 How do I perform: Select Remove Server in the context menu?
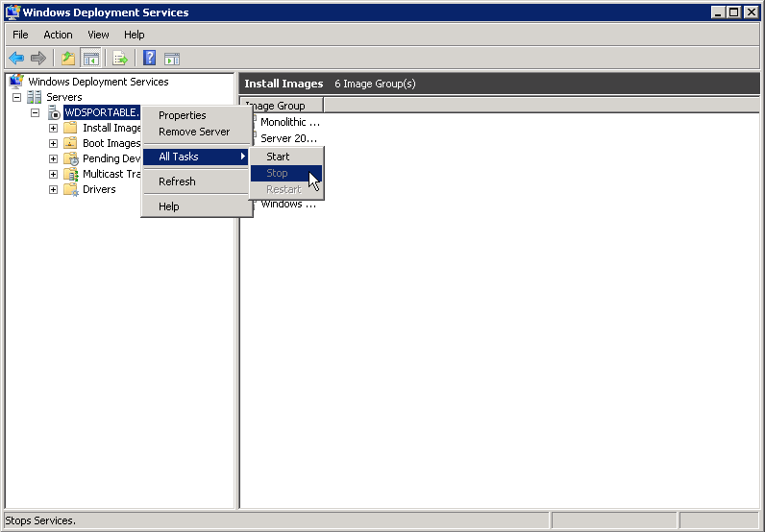[194, 132]
